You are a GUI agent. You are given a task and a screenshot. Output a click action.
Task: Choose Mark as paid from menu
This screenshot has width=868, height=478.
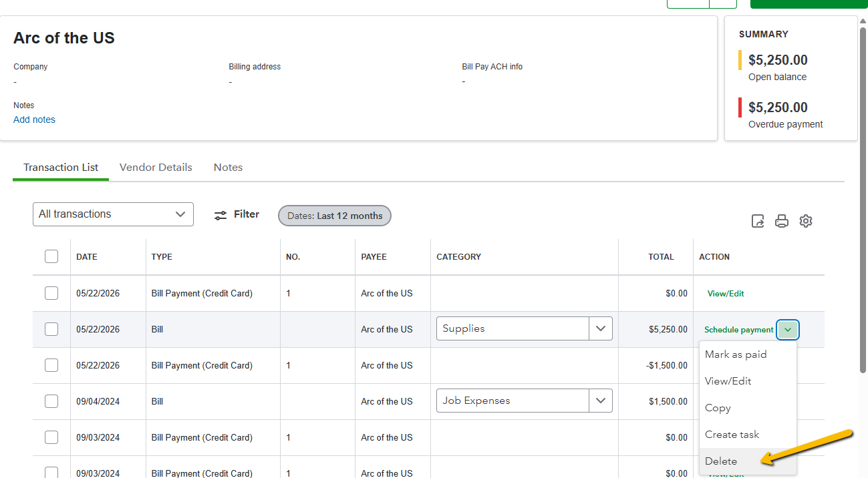click(748, 354)
